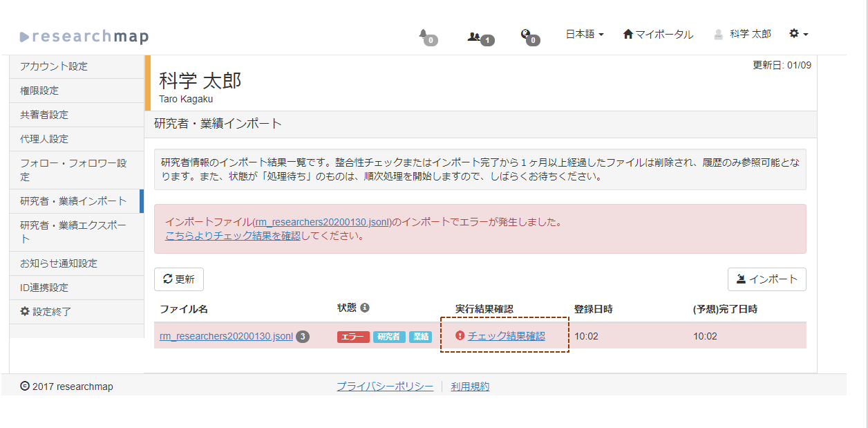868x428 pixels.
Task: Click the user silhouette icon beside 科学 太郎
Action: tap(719, 33)
